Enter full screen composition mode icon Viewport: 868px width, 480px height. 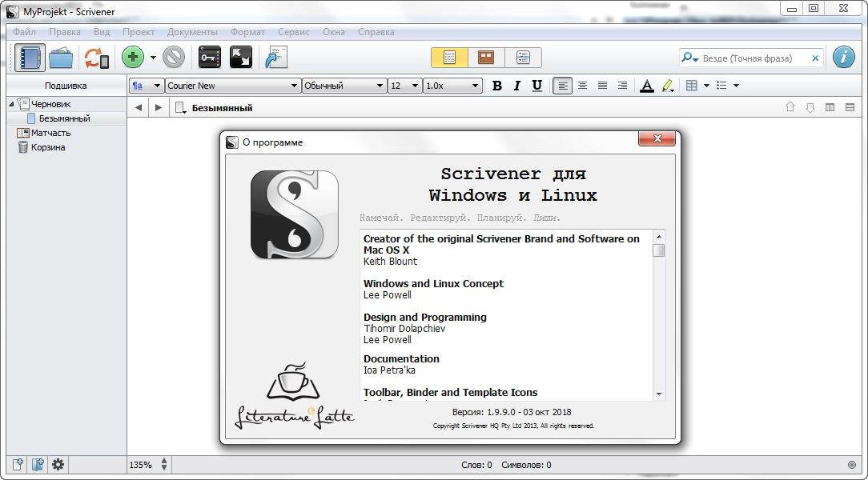(241, 58)
